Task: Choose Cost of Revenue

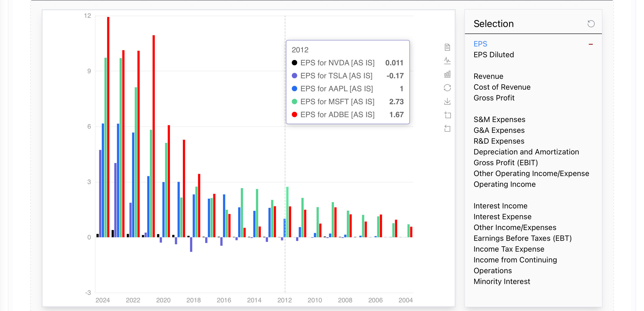Action: click(x=502, y=87)
